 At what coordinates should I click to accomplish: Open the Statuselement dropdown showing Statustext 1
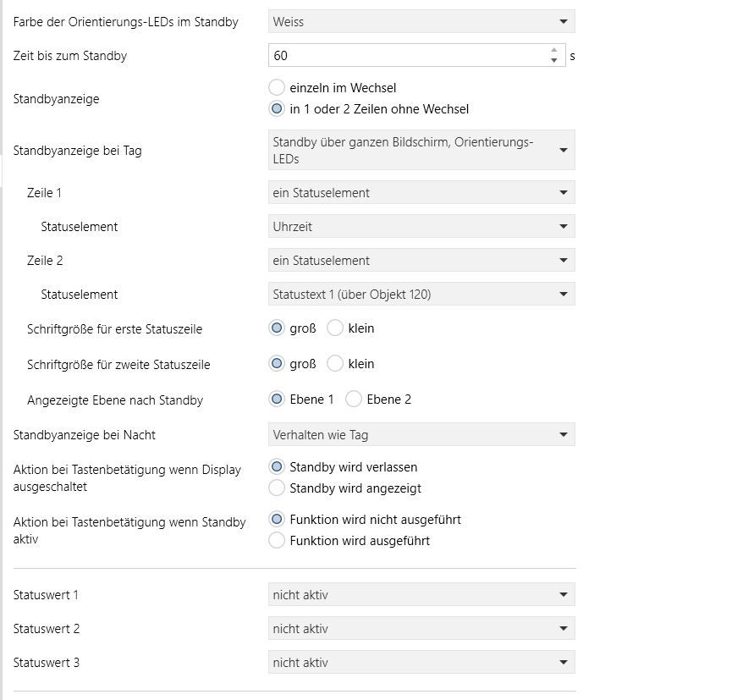click(421, 295)
